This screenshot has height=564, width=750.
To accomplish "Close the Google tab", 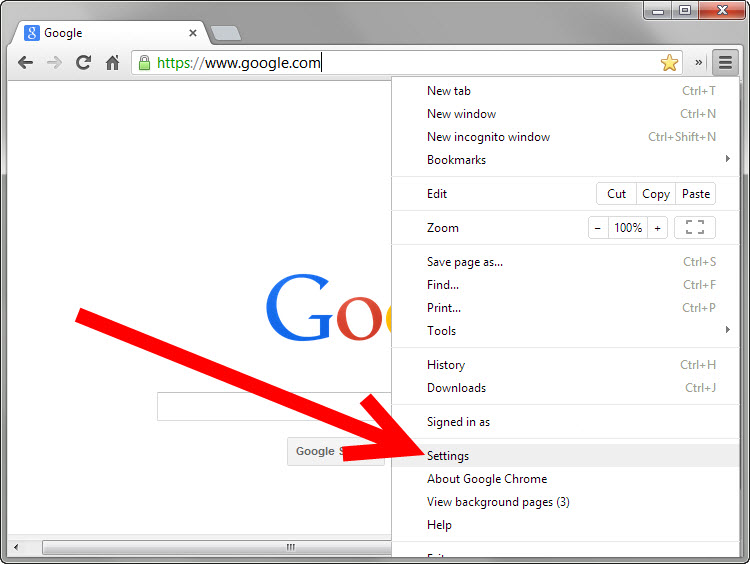I will [x=193, y=33].
